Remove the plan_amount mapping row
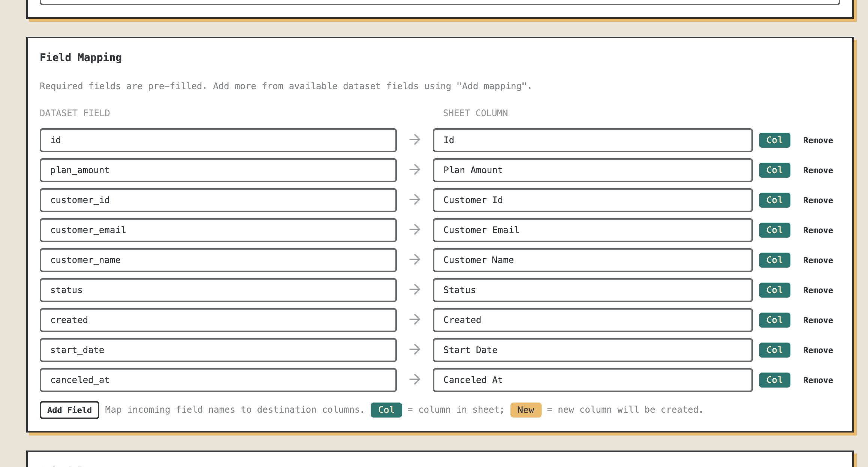Viewport: 868px width, 467px height. [817, 170]
